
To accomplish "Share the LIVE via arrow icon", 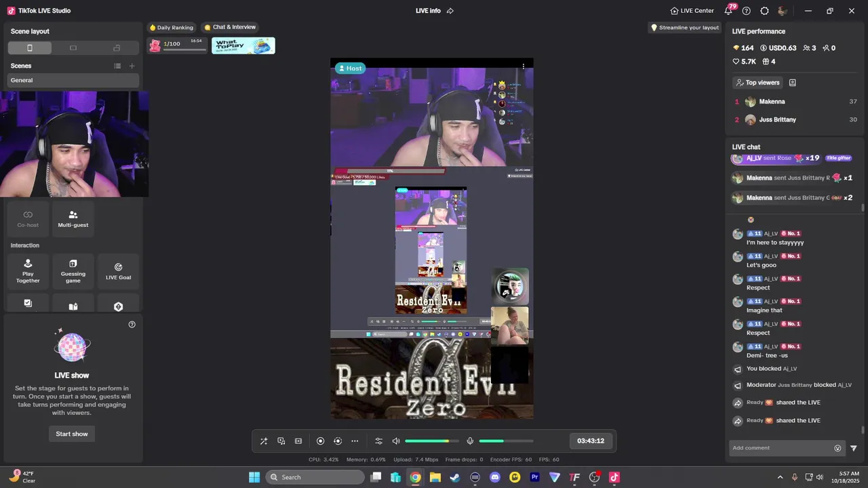I will (450, 11).
